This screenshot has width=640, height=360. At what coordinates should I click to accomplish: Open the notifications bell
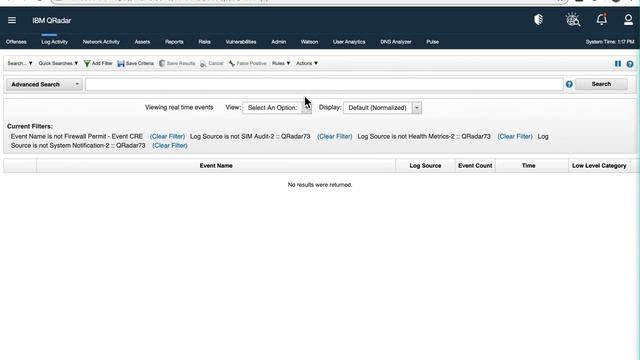(602, 19)
